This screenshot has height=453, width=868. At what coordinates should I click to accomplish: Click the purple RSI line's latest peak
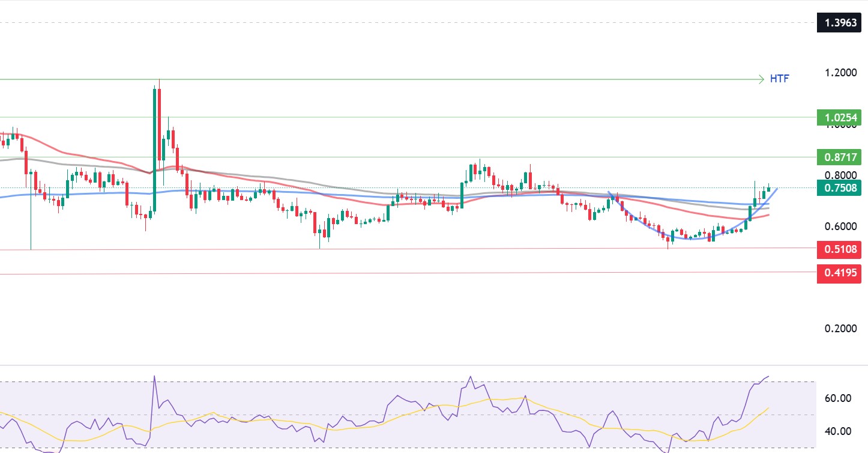[x=768, y=377]
